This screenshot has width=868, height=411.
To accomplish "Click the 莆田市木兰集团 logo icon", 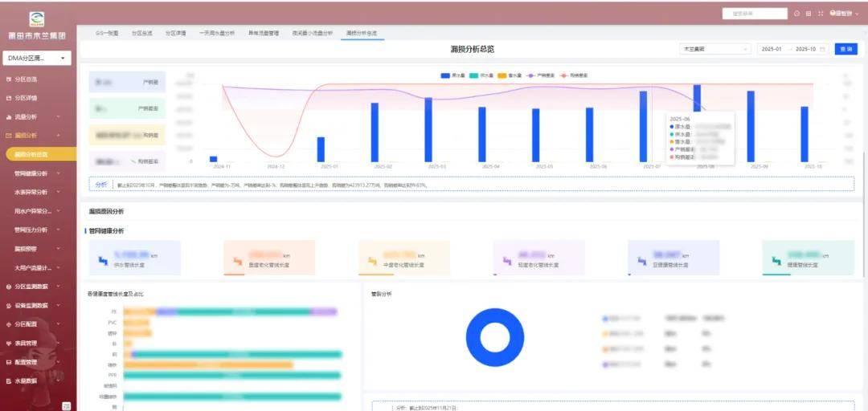I will click(x=37, y=19).
